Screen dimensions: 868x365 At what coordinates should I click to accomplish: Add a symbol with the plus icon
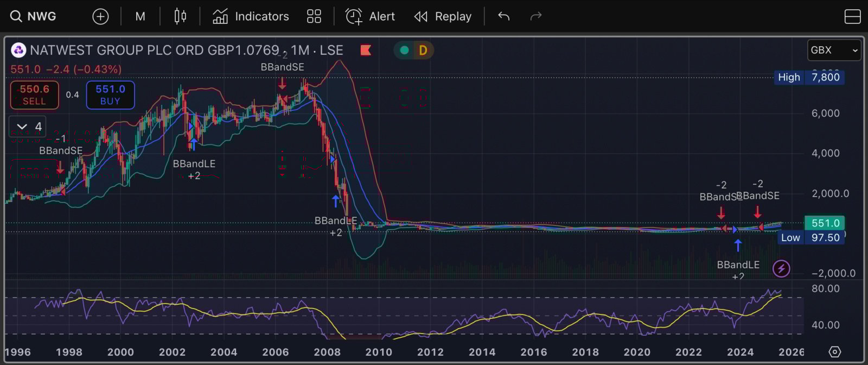(100, 16)
